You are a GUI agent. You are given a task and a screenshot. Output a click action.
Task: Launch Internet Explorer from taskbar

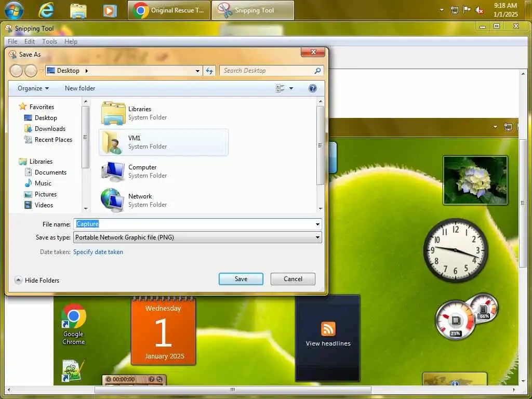tap(46, 10)
